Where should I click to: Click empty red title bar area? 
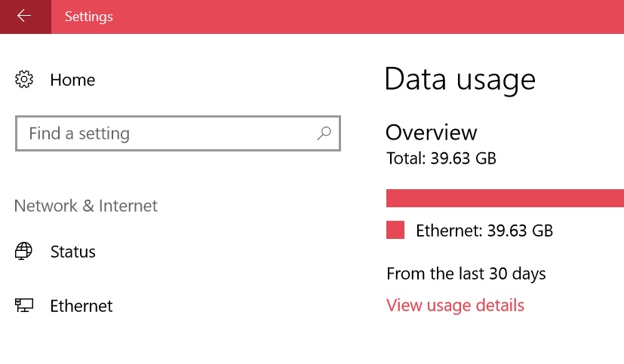pos(358,17)
